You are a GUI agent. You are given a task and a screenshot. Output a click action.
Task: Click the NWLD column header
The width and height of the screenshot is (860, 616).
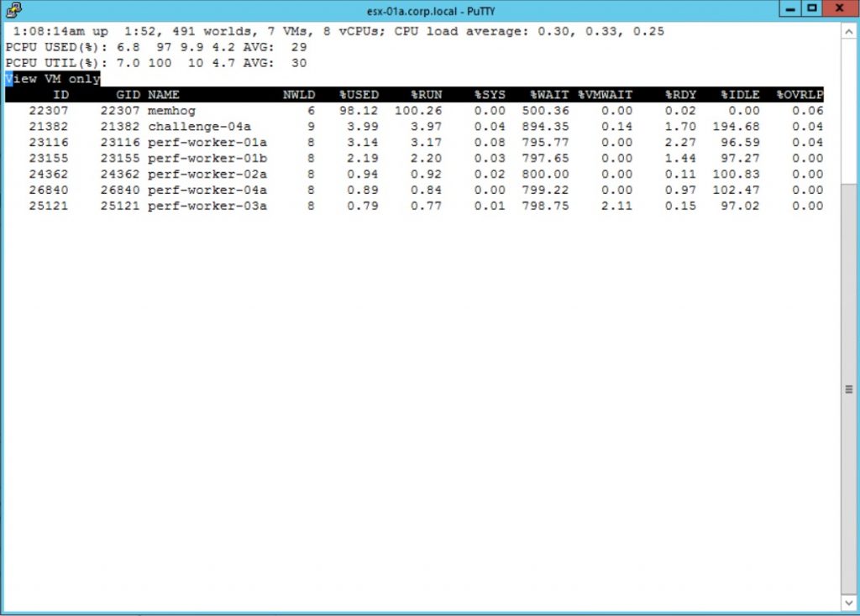point(299,95)
